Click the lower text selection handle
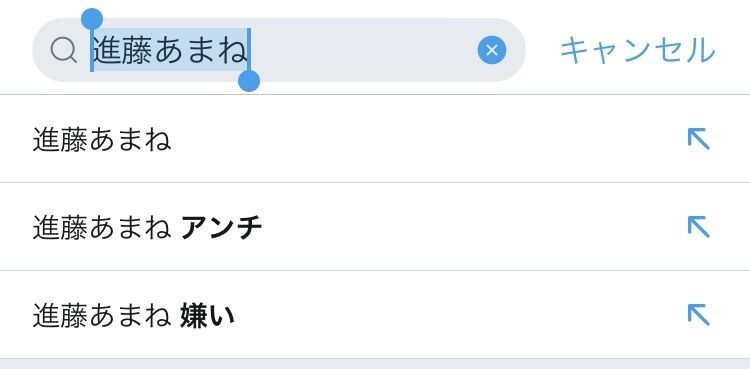Image resolution: width=750 pixels, height=369 pixels. pos(249,80)
